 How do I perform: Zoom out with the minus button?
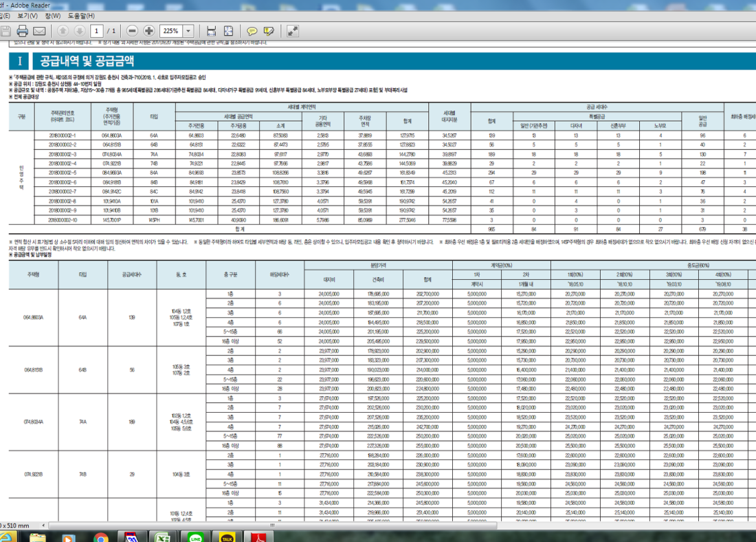pyautogui.click(x=132, y=31)
